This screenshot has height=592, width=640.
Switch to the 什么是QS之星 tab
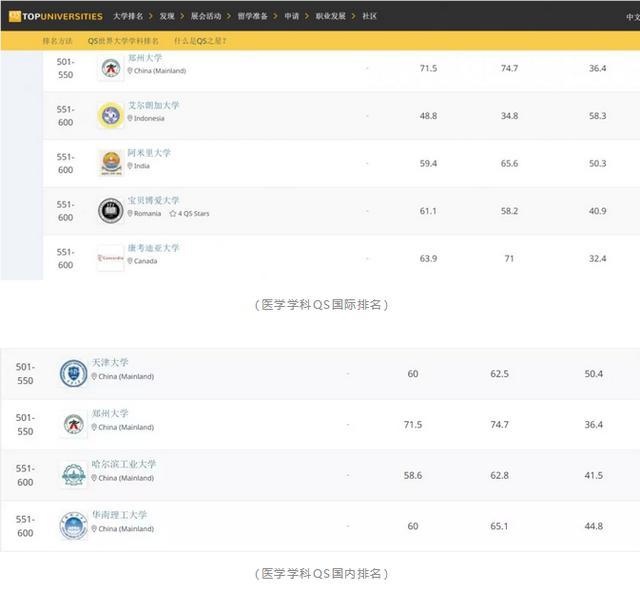pyautogui.click(x=200, y=41)
